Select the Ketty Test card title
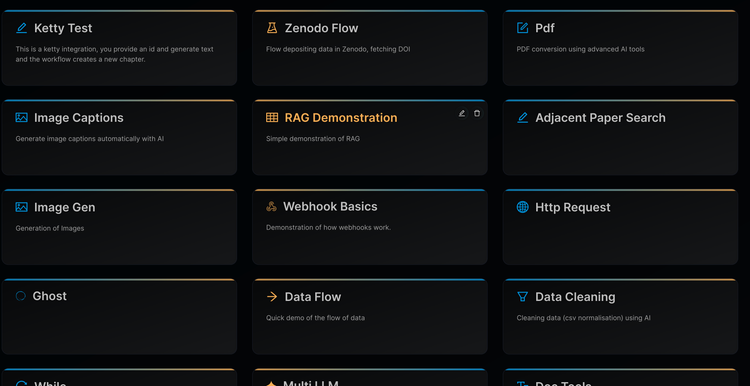 63,28
